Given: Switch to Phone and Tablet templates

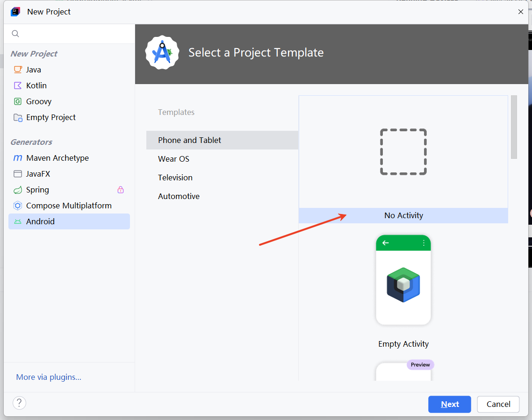Looking at the screenshot, I should (x=222, y=140).
